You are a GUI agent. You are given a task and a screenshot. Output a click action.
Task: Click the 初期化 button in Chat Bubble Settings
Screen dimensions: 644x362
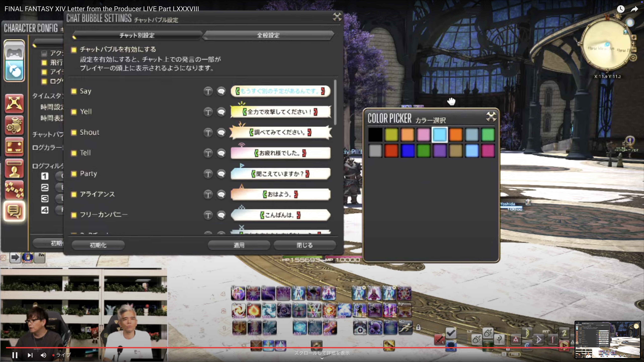point(98,245)
